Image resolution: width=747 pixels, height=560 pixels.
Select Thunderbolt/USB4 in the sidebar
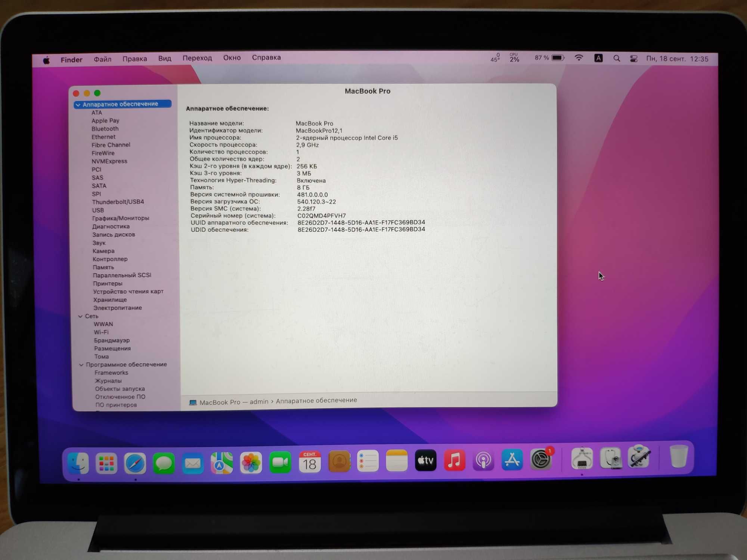pyautogui.click(x=118, y=202)
